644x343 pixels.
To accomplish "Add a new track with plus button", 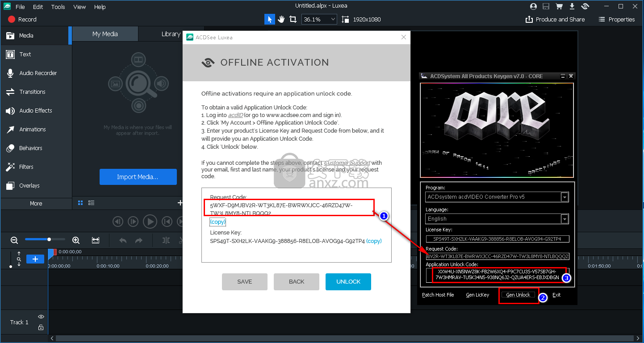I will click(35, 259).
